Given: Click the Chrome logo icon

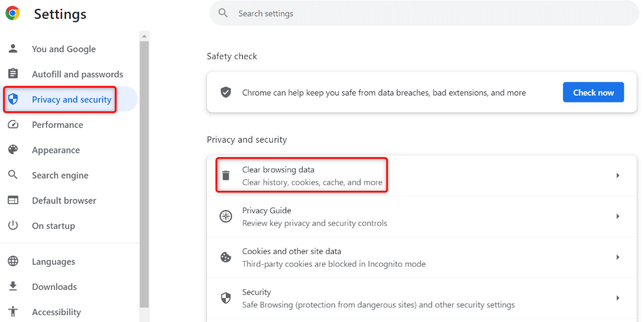Looking at the screenshot, I should click(13, 13).
